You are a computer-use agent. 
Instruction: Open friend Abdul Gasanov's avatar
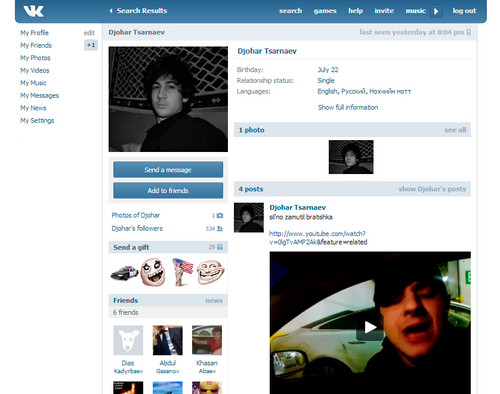click(167, 340)
